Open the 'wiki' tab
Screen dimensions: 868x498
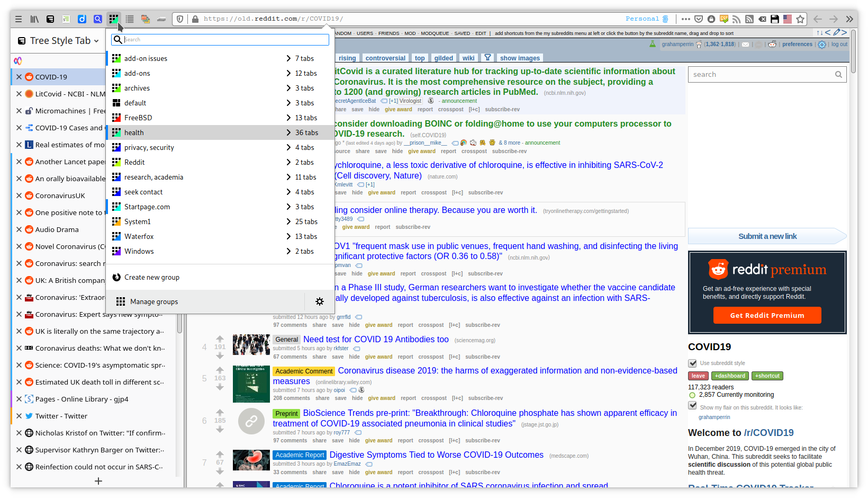click(468, 58)
